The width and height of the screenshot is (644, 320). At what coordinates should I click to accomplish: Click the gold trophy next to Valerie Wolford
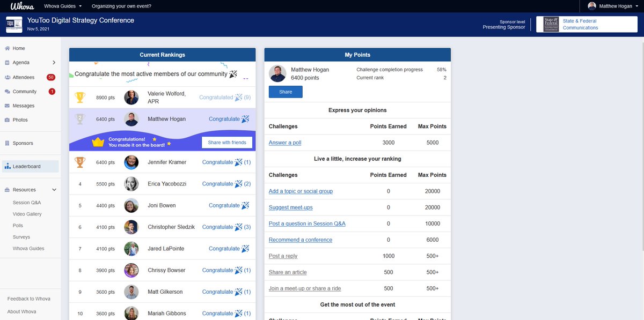pyautogui.click(x=80, y=98)
